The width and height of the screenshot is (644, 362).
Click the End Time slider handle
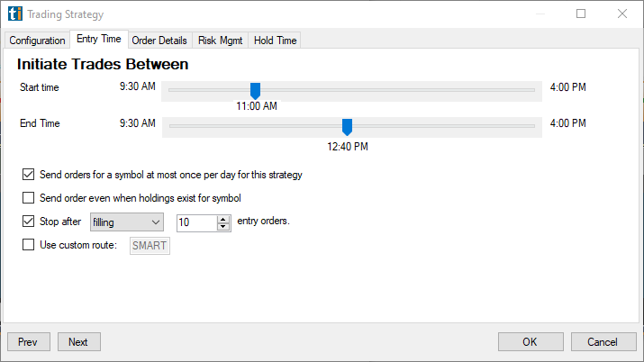(x=347, y=127)
